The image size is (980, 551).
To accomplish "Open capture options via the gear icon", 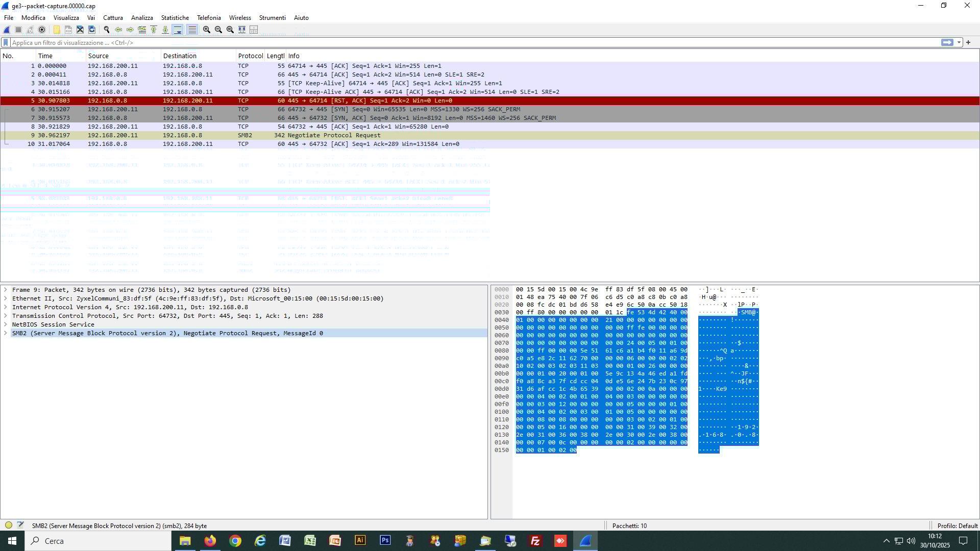I will 41,30.
